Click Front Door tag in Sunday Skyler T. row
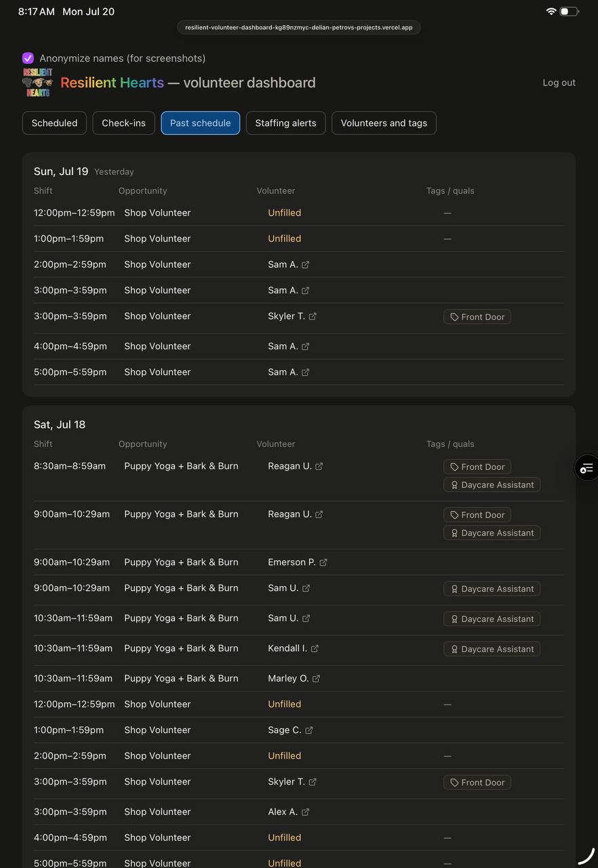Image resolution: width=598 pixels, height=868 pixels. 477,317
